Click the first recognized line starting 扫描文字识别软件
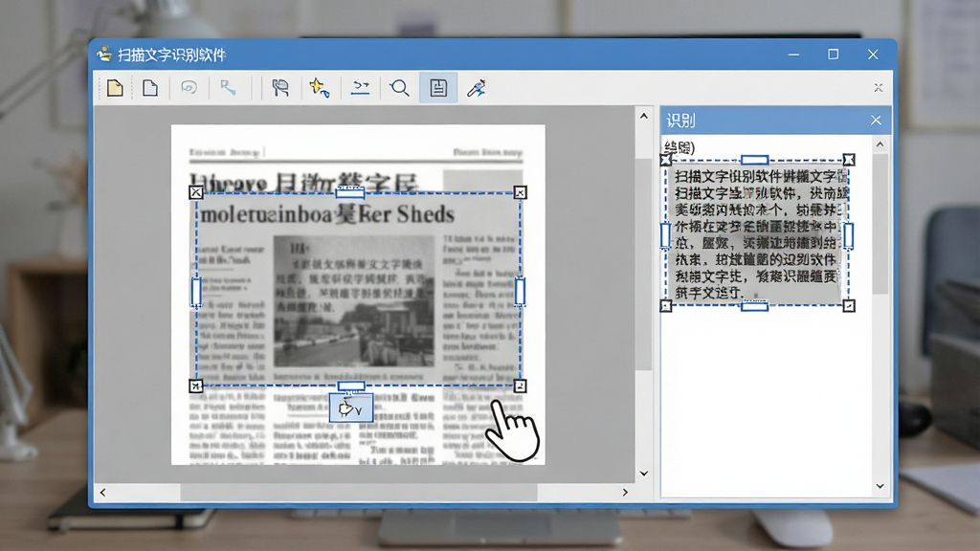This screenshot has width=980, height=551. coord(761,177)
